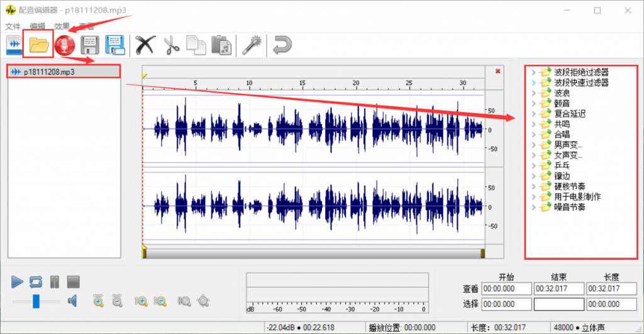
Task: Zoom to selection magnifier icon
Action: tap(184, 301)
